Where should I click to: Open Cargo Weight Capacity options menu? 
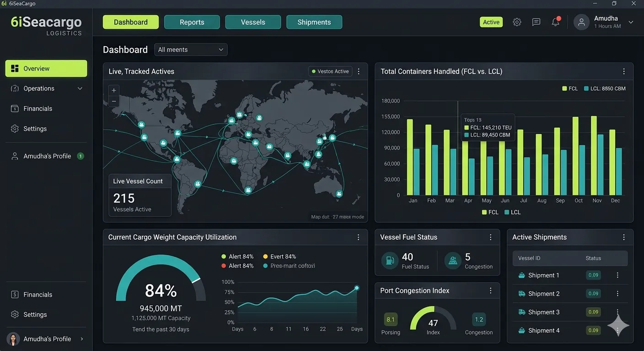359,237
